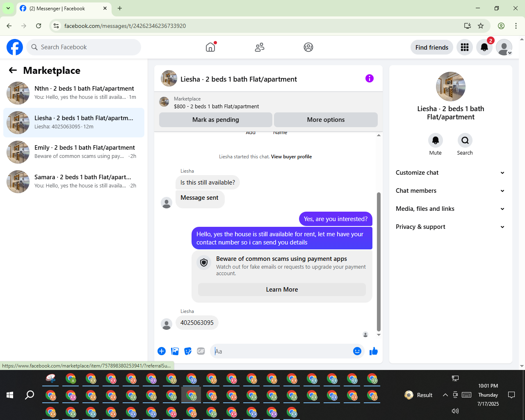Select the Messenger | Facebook browser tab
This screenshot has width=525, height=420.
(64, 9)
